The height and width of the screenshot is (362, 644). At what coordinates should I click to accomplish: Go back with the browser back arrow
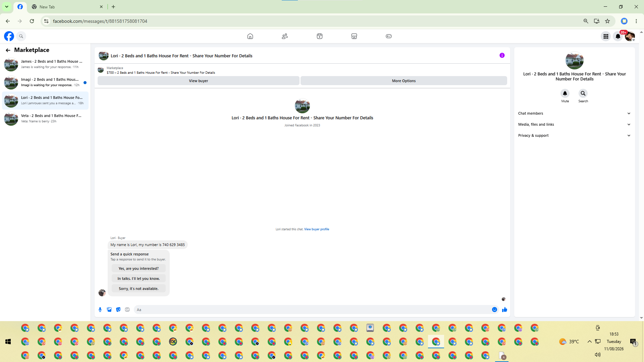point(8,21)
